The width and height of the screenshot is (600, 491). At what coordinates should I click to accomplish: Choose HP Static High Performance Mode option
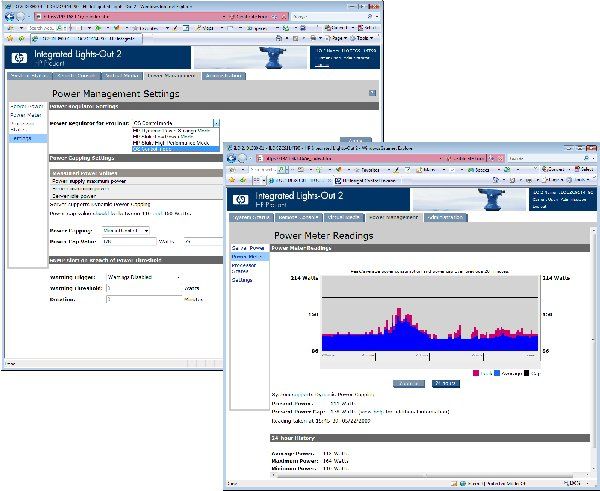(171, 143)
